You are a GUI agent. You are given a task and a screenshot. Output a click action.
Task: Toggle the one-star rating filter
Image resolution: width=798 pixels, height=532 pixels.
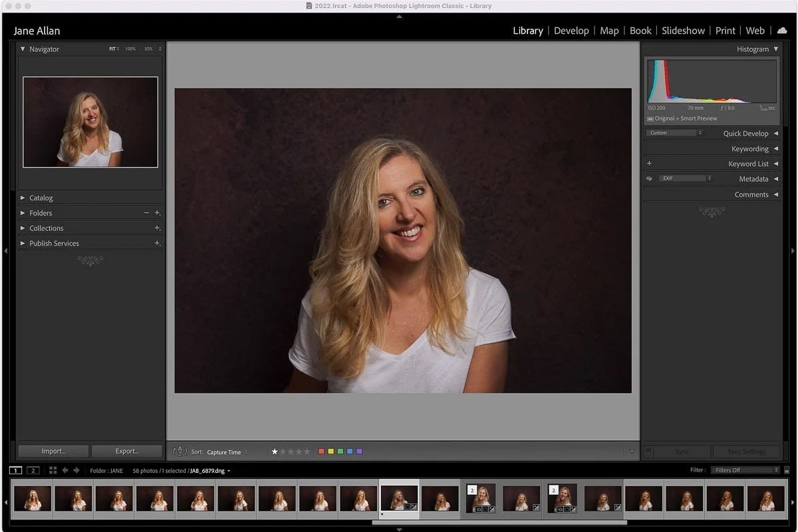[274, 451]
